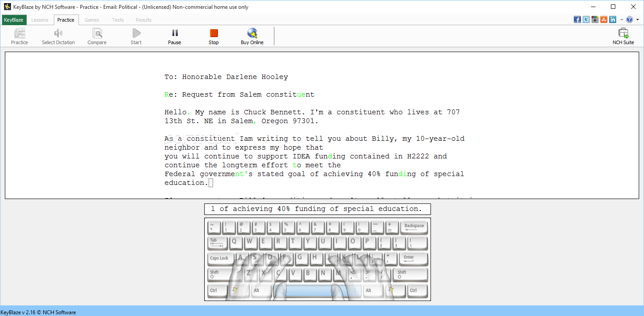Open Select Dictation from toolbar
The height and width of the screenshot is (316, 644).
pyautogui.click(x=58, y=36)
